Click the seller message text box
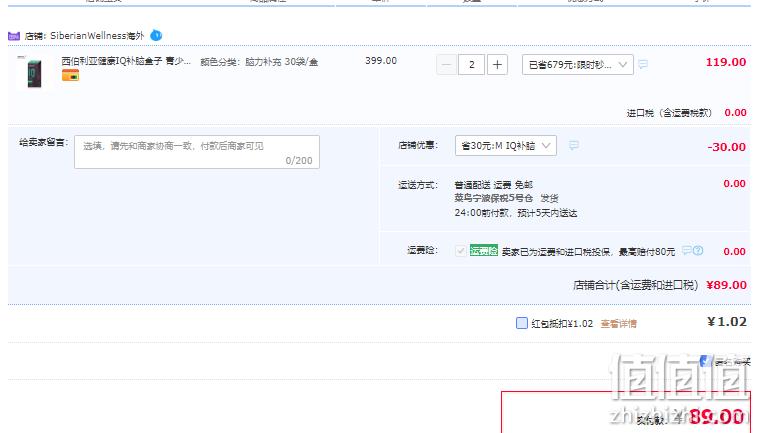The image size is (759, 433). pyautogui.click(x=197, y=152)
